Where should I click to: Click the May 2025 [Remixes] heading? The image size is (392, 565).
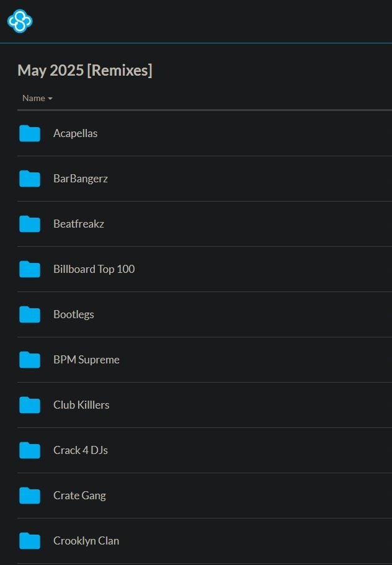(85, 70)
